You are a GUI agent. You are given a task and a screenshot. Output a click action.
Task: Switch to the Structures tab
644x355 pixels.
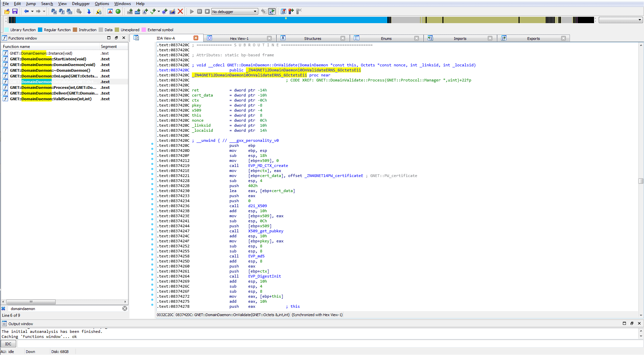(313, 39)
